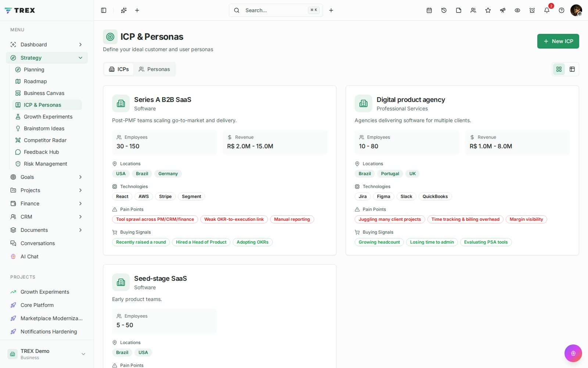588x368 pixels.
Task: Open the Series A B2B SaaS card title
Action: pos(162,100)
